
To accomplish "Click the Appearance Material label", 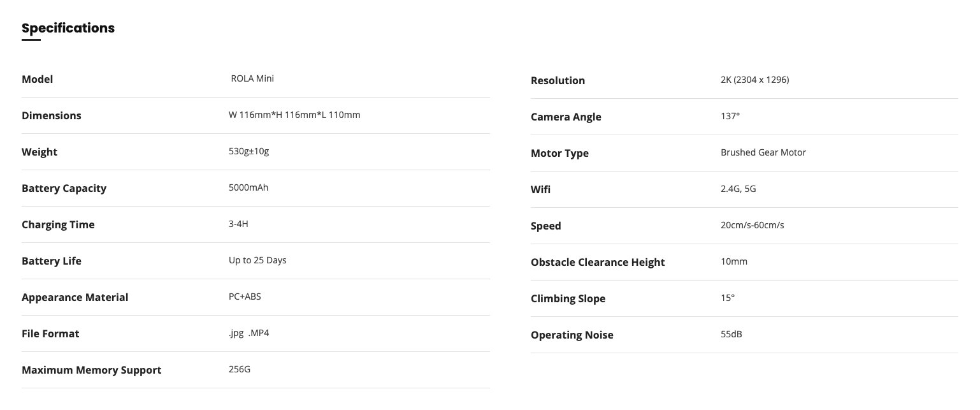I will pos(75,297).
